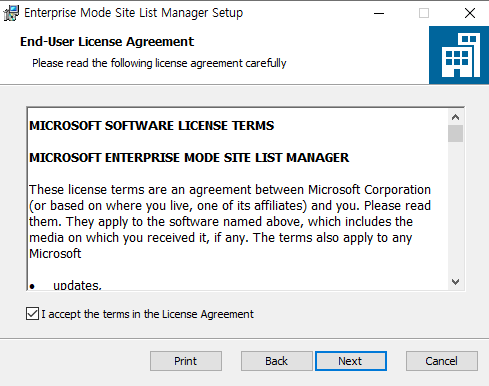Click the 'I accept the terms' label text

coord(147,314)
